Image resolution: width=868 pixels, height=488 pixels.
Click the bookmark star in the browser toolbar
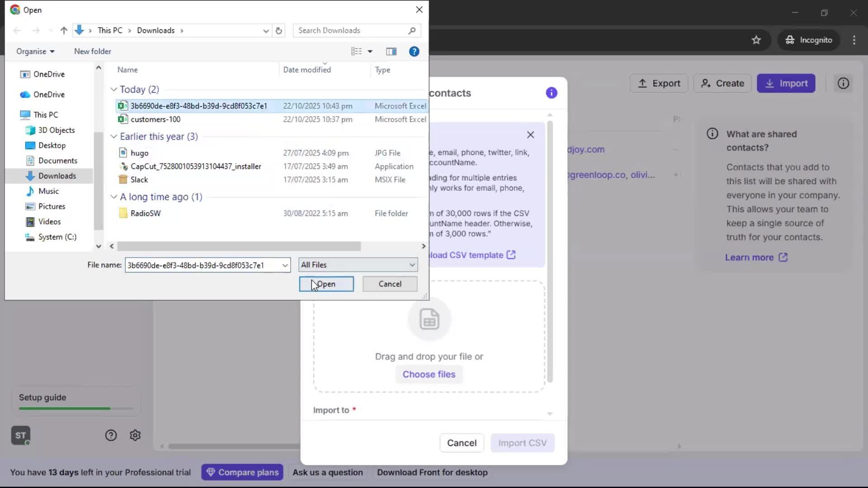[x=756, y=40]
